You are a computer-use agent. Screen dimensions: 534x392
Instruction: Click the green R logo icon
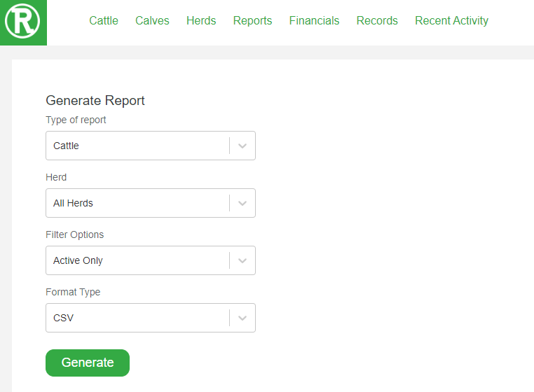point(23,22)
